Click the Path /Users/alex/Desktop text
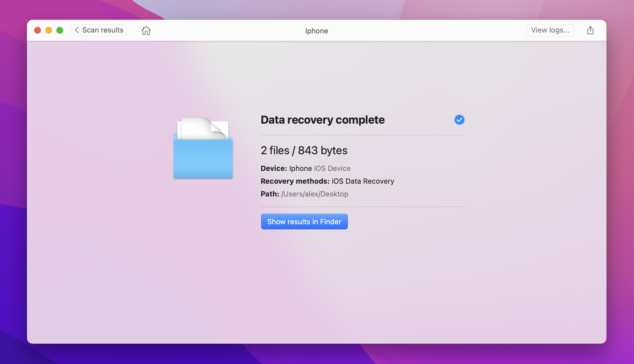The width and height of the screenshot is (634, 364). pyautogui.click(x=304, y=194)
